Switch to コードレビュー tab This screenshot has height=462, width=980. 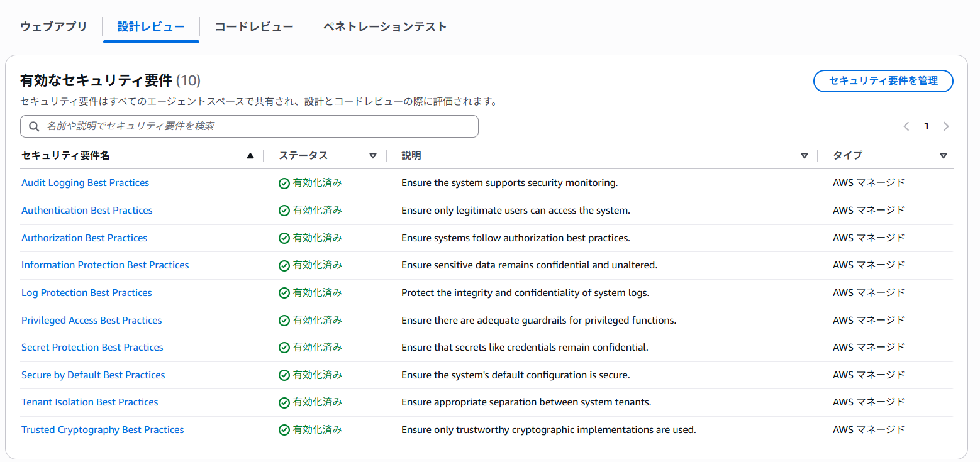coord(254,27)
